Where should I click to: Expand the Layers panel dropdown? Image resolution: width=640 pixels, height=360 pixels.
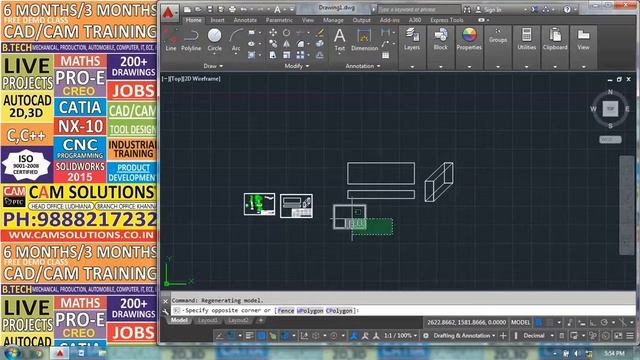(412, 67)
